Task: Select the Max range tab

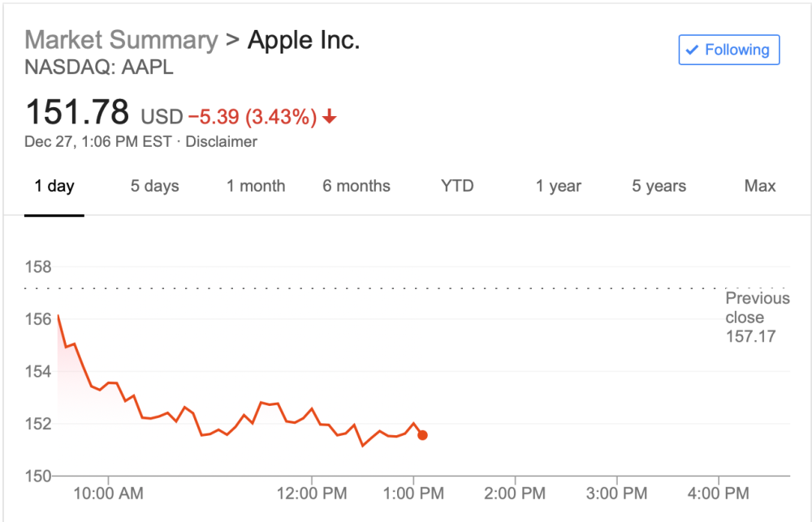Action: [x=759, y=186]
